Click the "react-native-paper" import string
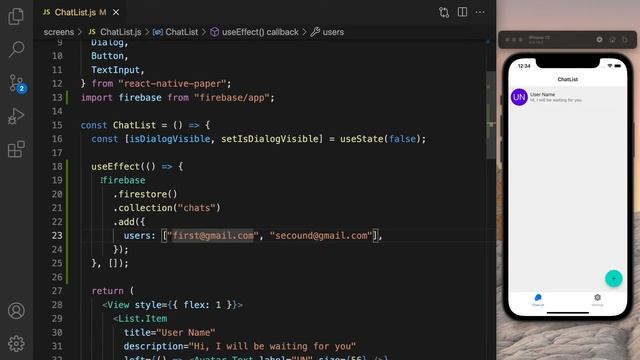640x360 pixels. click(172, 84)
